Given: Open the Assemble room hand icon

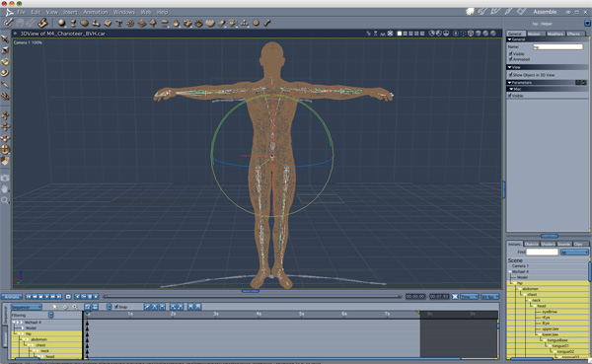Looking at the screenshot, I should (470, 11).
